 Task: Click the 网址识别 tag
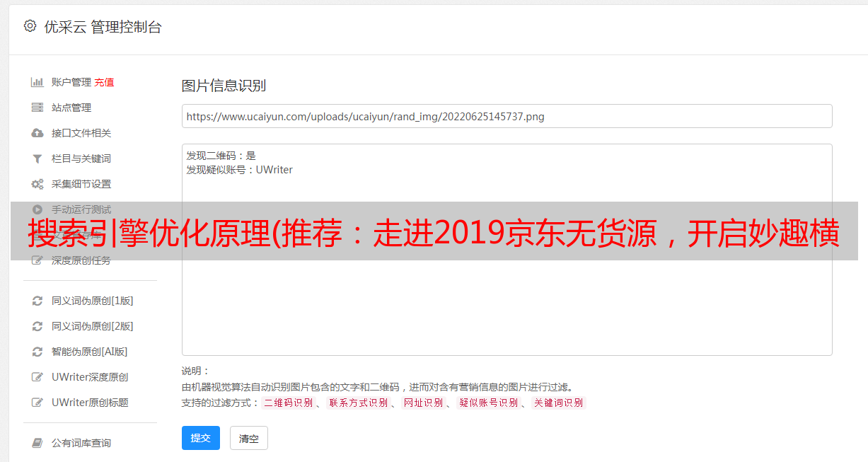click(423, 403)
